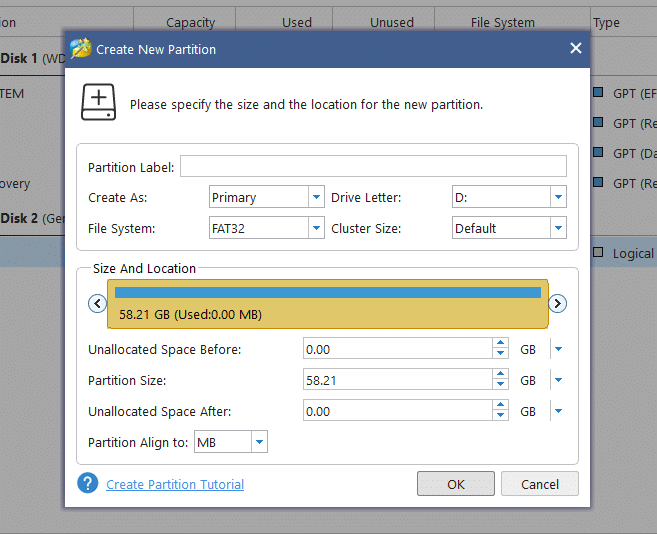Screen dimensions: 657x534
Task: Click the new partition plus icon
Action: click(98, 103)
